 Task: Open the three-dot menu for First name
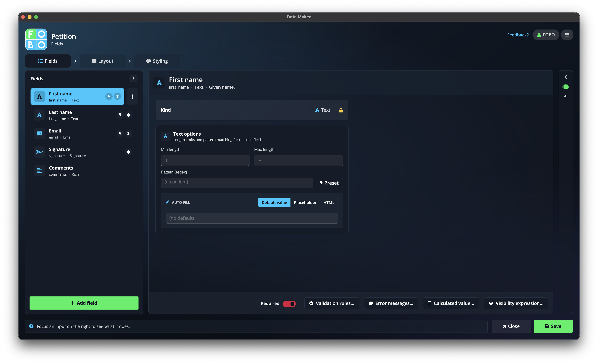[132, 97]
